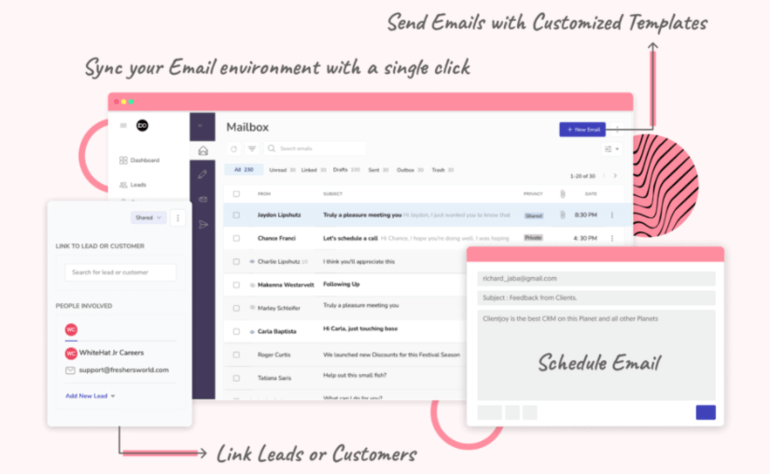This screenshot has width=770, height=474.
Task: Go to next page of emails
Action: (x=615, y=176)
